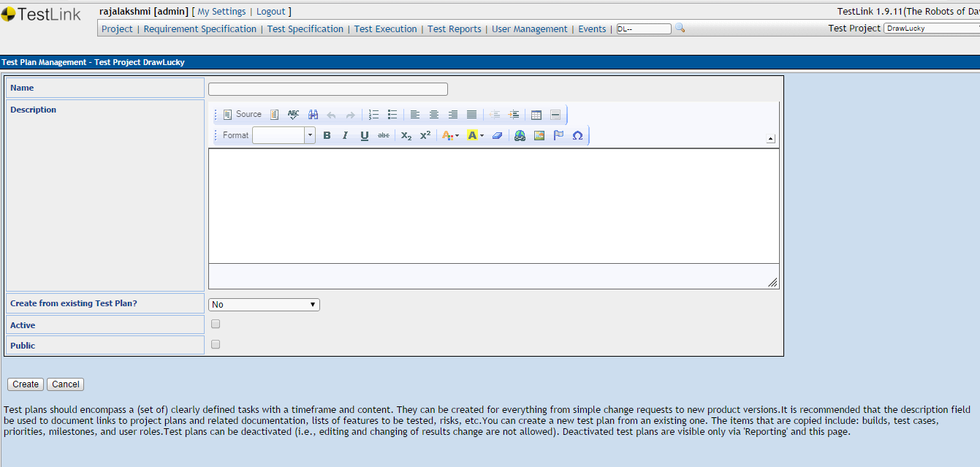Switch the editor to Source view
Viewport: 980px width, 467px height.
click(241, 114)
